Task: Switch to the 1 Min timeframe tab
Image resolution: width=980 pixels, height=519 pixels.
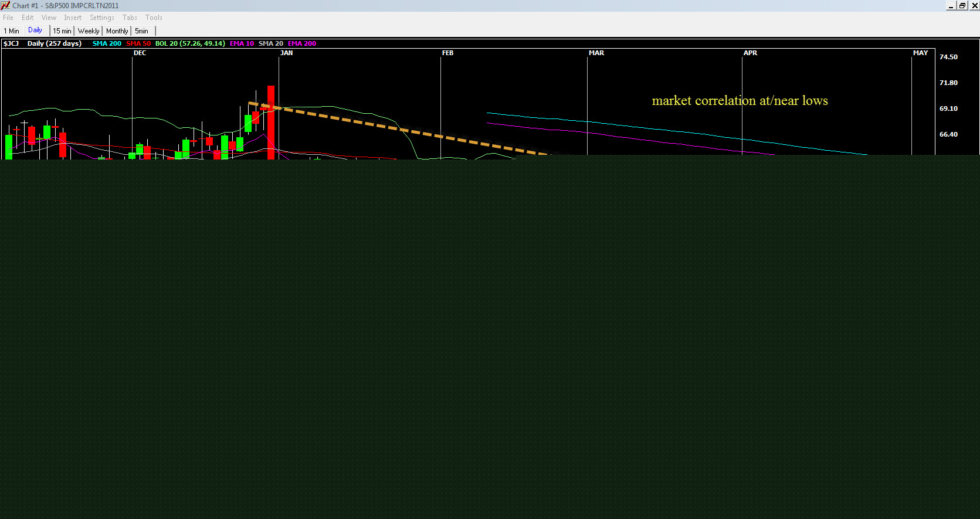Action: tap(12, 31)
